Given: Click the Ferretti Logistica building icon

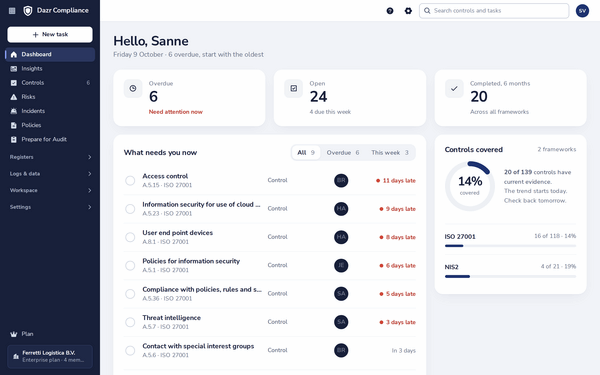Looking at the screenshot, I should click(x=16, y=356).
